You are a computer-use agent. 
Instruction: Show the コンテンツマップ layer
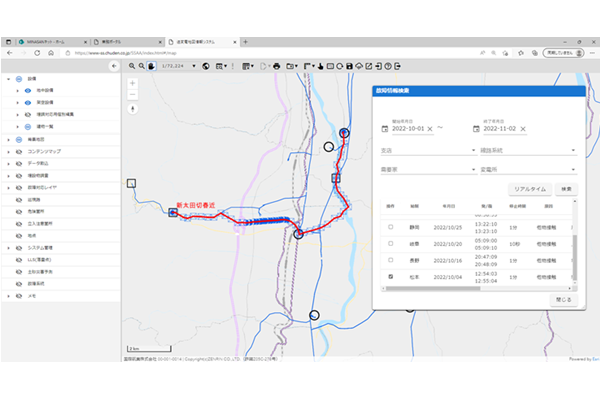click(x=20, y=150)
